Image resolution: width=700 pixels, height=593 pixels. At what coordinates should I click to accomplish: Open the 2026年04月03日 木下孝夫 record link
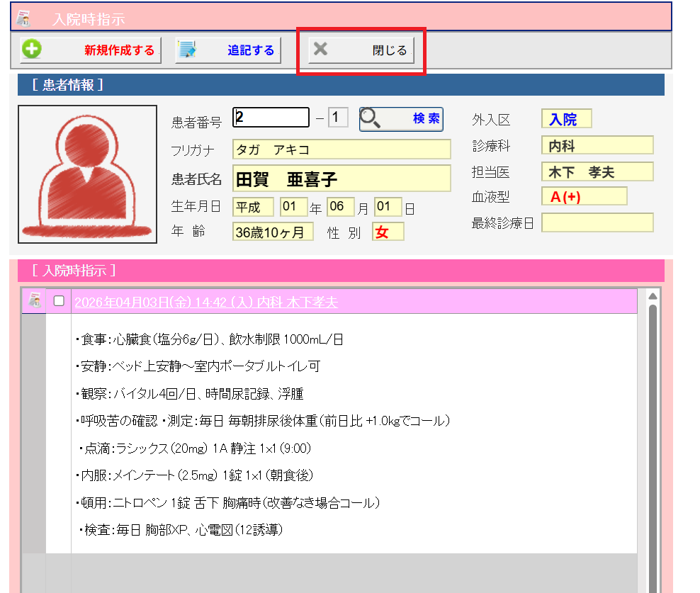205,303
